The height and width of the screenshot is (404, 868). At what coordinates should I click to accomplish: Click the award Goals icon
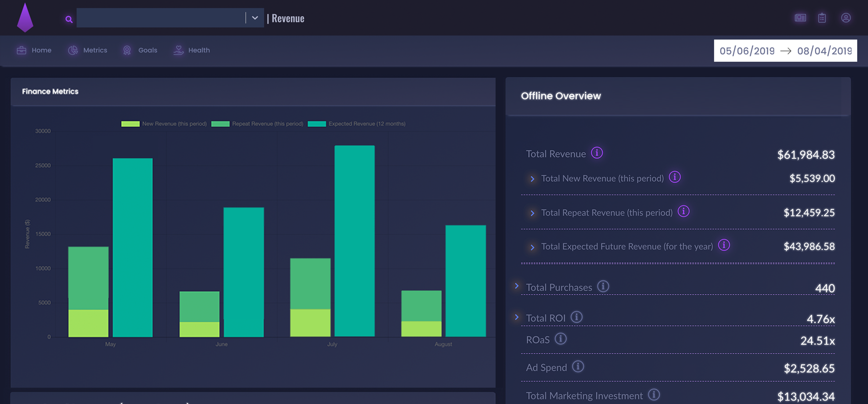(127, 50)
